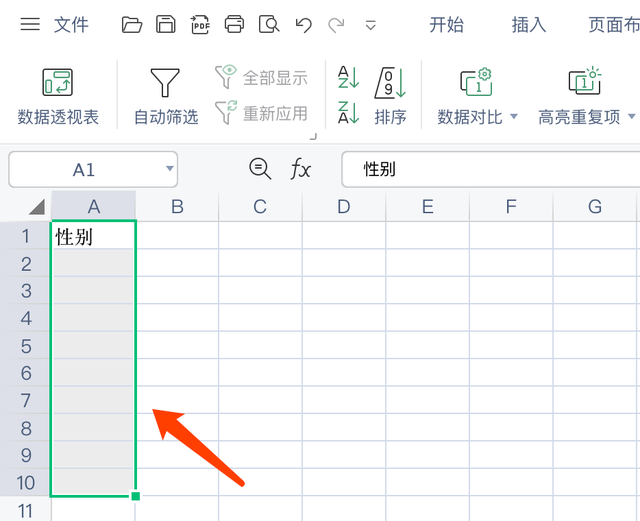Select column E header
The image size is (640, 521).
click(428, 207)
